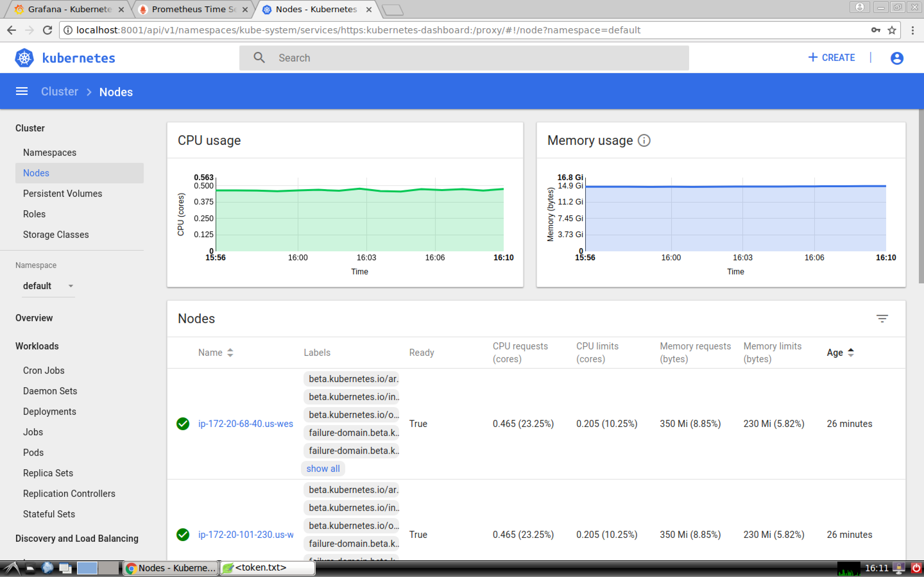Click the user account avatar icon
Image resolution: width=924 pixels, height=577 pixels.
coord(896,58)
